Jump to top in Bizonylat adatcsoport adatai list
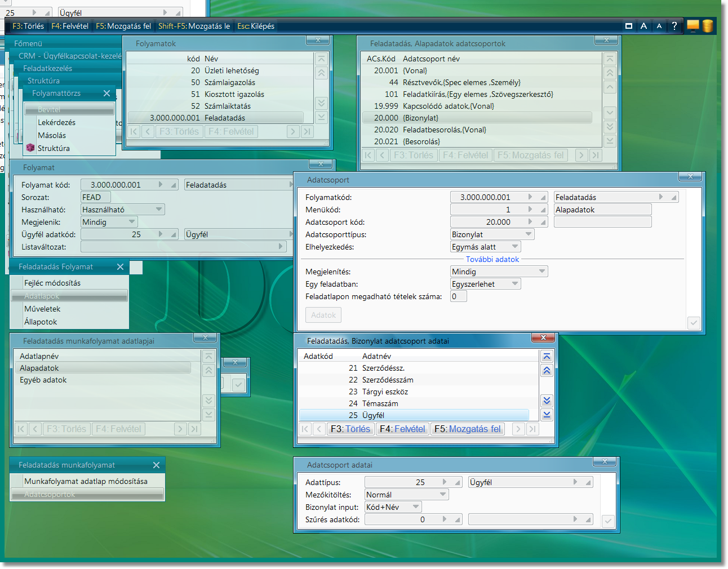Viewport: 728px width, 569px height. tap(547, 357)
